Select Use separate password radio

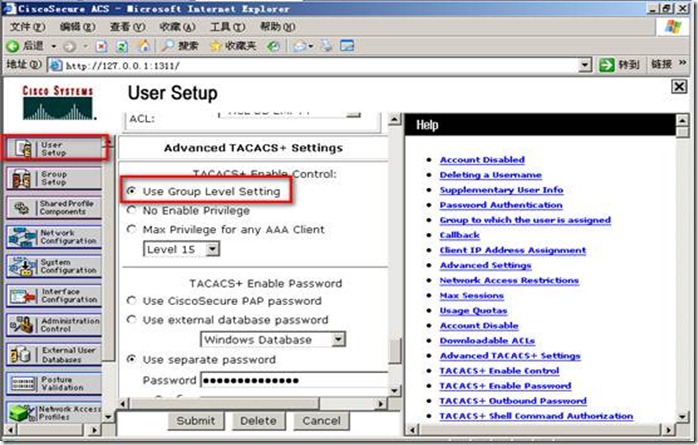click(x=131, y=359)
